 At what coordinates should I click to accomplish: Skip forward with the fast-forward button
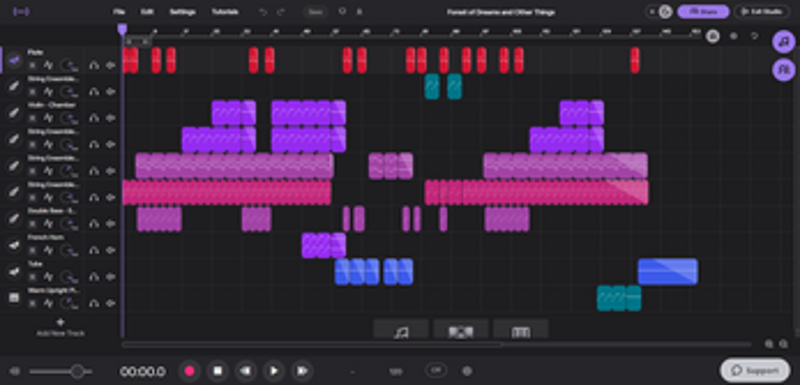coord(302,371)
